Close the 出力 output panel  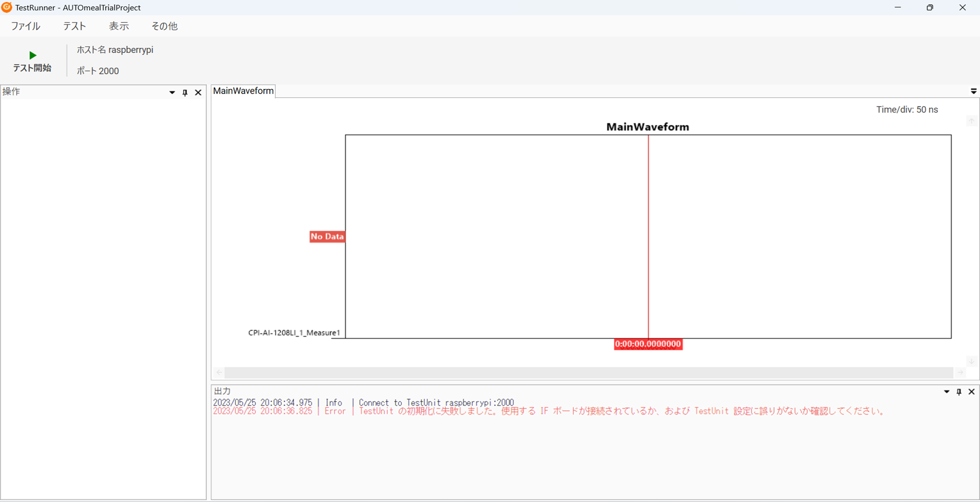pyautogui.click(x=972, y=392)
